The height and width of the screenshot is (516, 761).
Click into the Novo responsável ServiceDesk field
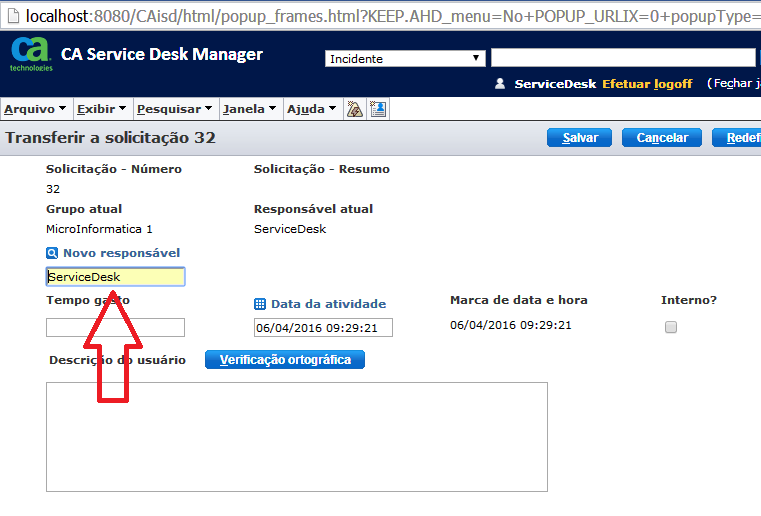point(116,277)
